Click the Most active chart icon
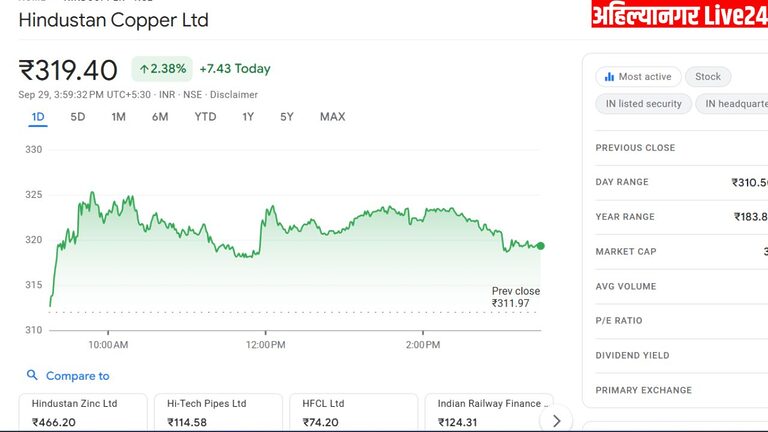This screenshot has height=432, width=768. click(608, 77)
